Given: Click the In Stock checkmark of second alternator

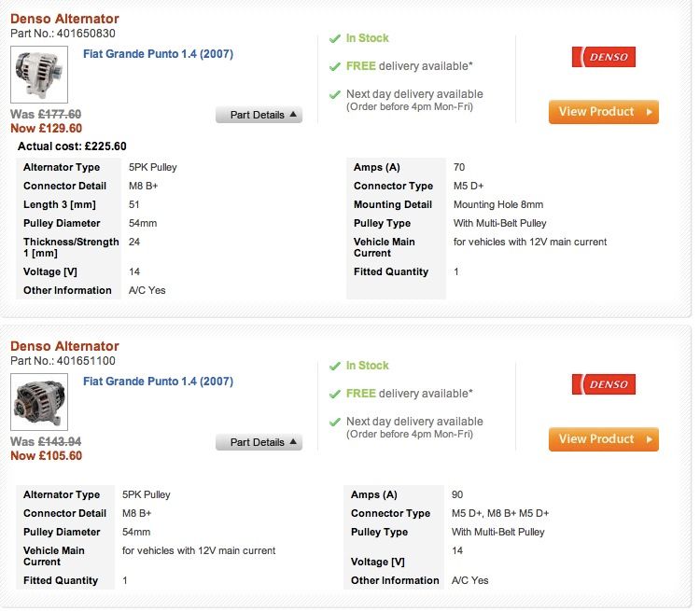Looking at the screenshot, I should 334,367.
